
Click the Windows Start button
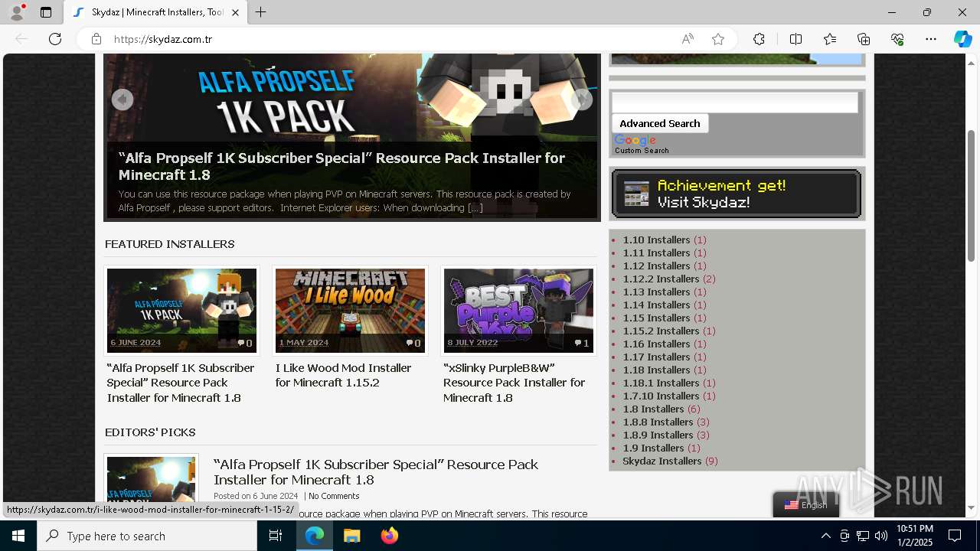click(x=18, y=536)
